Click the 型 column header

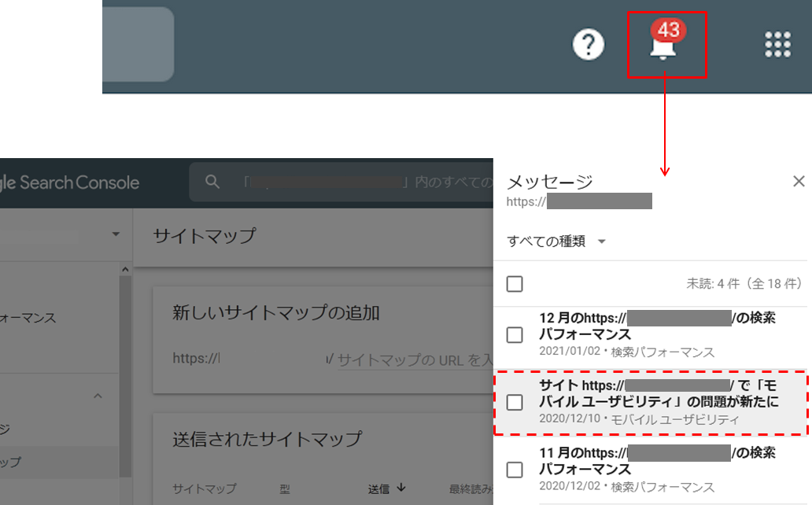click(285, 488)
